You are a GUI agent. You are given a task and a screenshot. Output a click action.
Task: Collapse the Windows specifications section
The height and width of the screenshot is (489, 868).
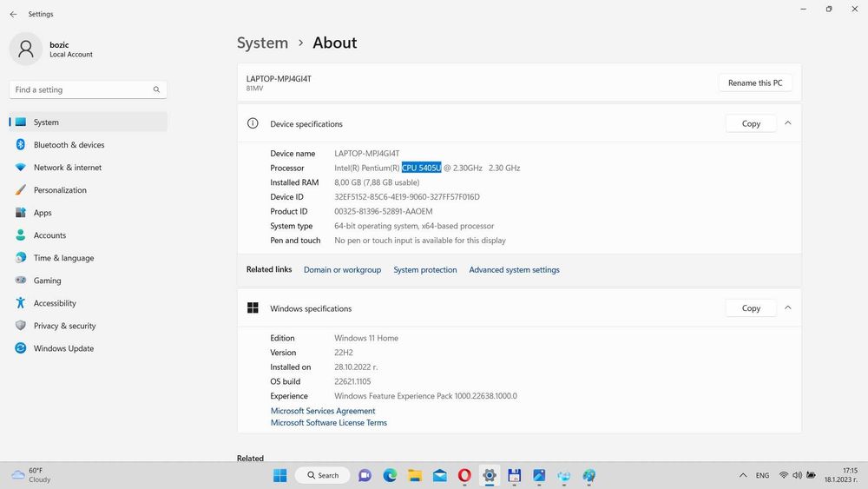pyautogui.click(x=788, y=307)
